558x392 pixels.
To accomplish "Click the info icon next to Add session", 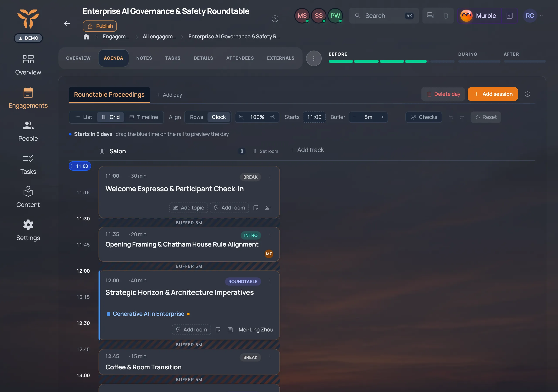I will (x=527, y=94).
